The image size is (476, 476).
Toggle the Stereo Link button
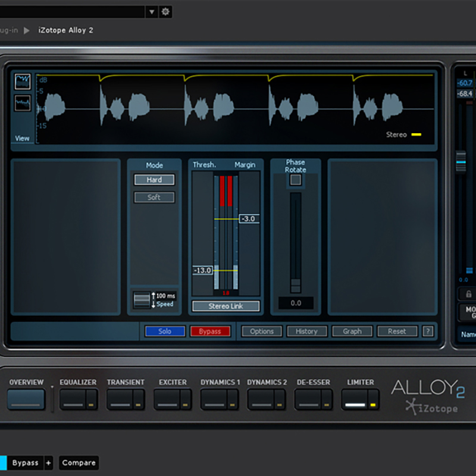click(226, 306)
